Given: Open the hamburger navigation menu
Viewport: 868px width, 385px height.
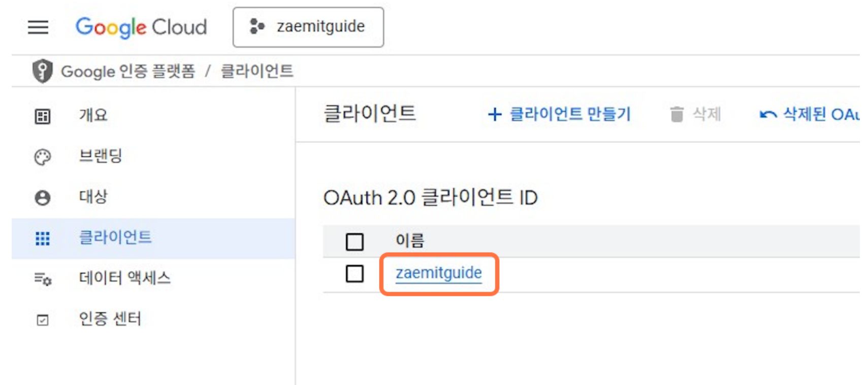Looking at the screenshot, I should pos(38,27).
